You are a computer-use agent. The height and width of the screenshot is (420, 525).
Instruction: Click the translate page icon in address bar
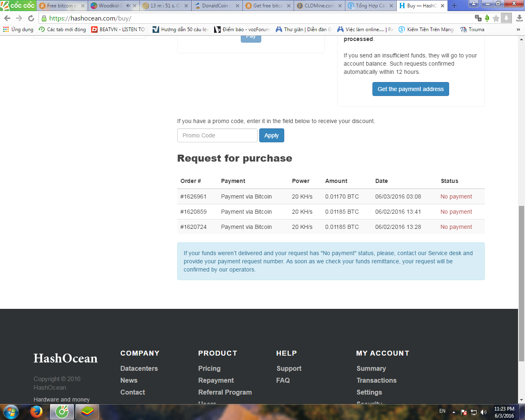(478, 18)
